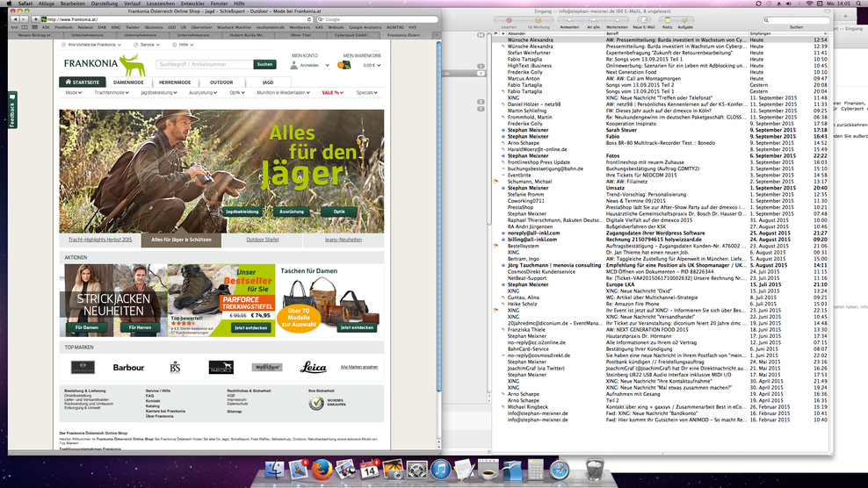The height and width of the screenshot is (488, 868).
Task: Select the OUTDOOR tab
Action: (x=221, y=83)
